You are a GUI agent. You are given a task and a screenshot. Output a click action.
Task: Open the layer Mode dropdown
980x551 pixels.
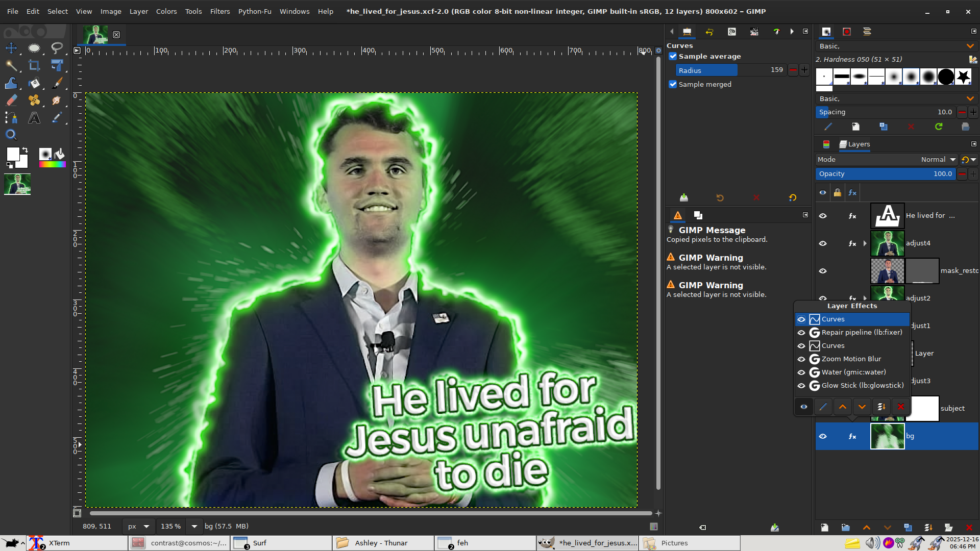pos(938,160)
